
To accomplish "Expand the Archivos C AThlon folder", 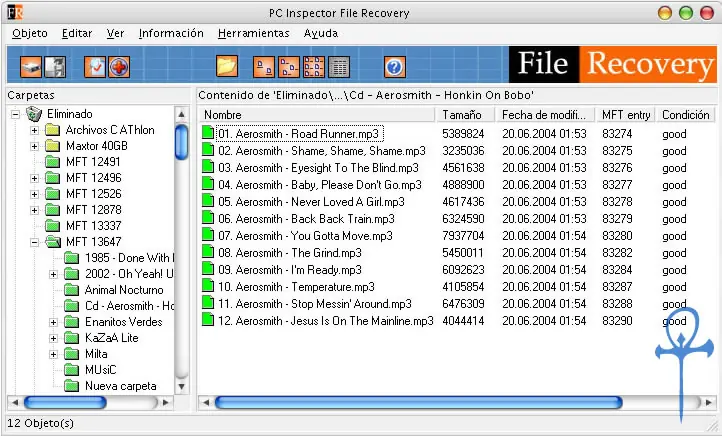I will click(x=35, y=130).
